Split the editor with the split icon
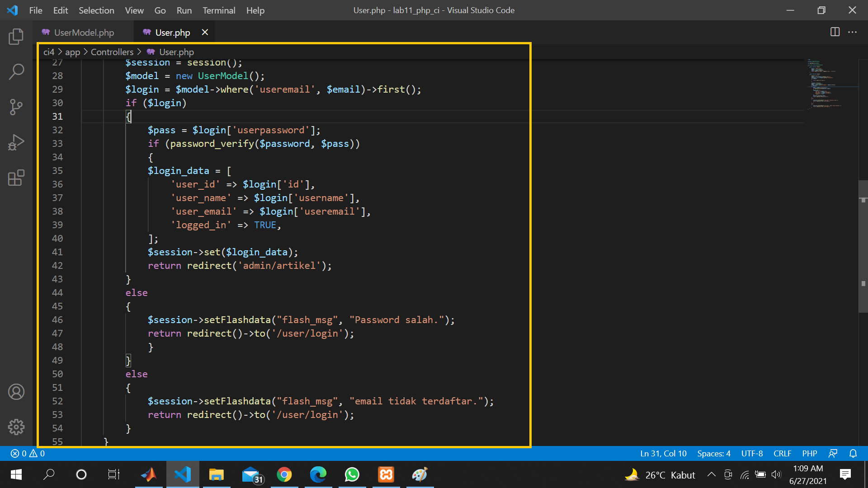The height and width of the screenshot is (488, 868). coord(834,32)
